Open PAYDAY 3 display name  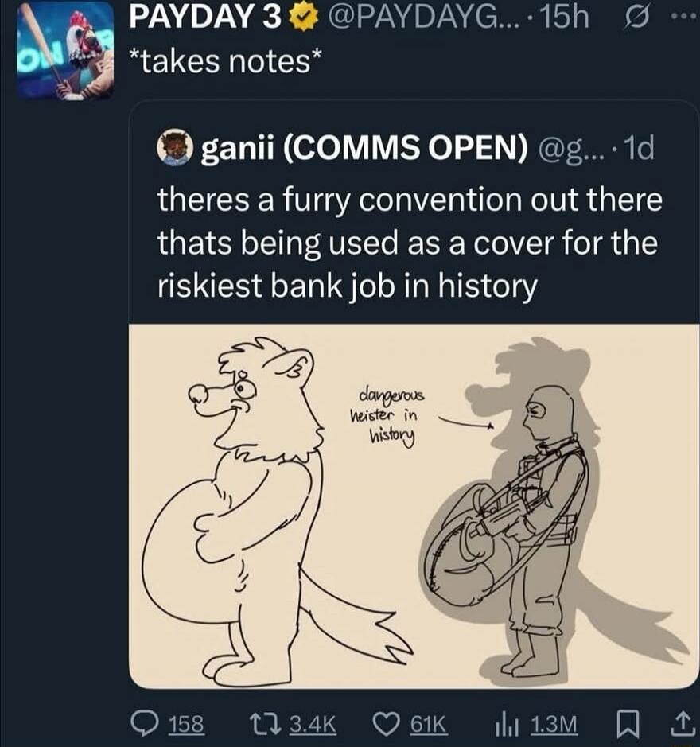pos(206,19)
